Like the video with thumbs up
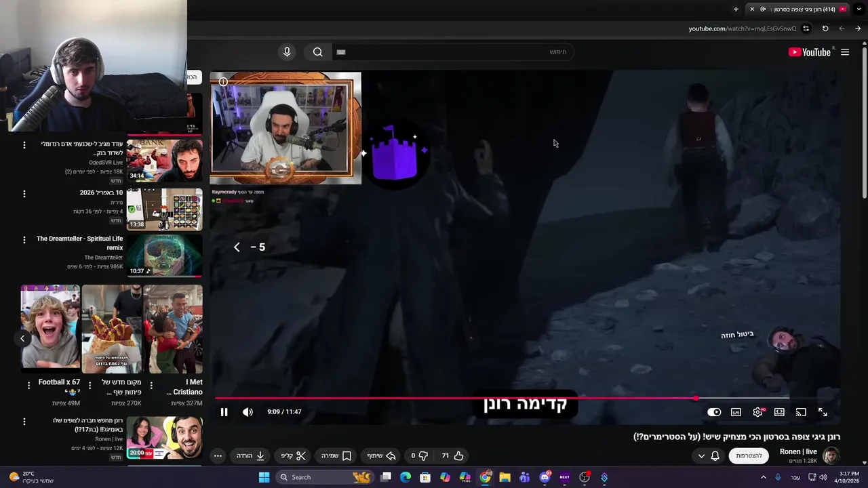868x488 pixels. [x=452, y=455]
